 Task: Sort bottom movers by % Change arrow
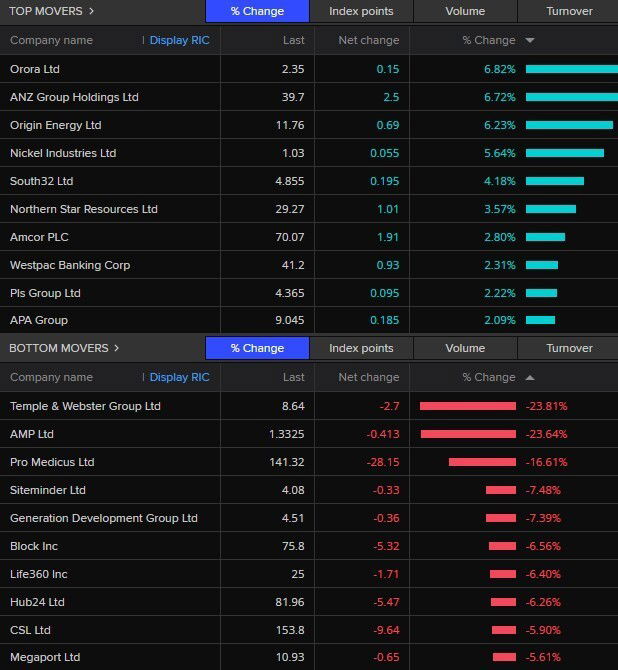(529, 378)
